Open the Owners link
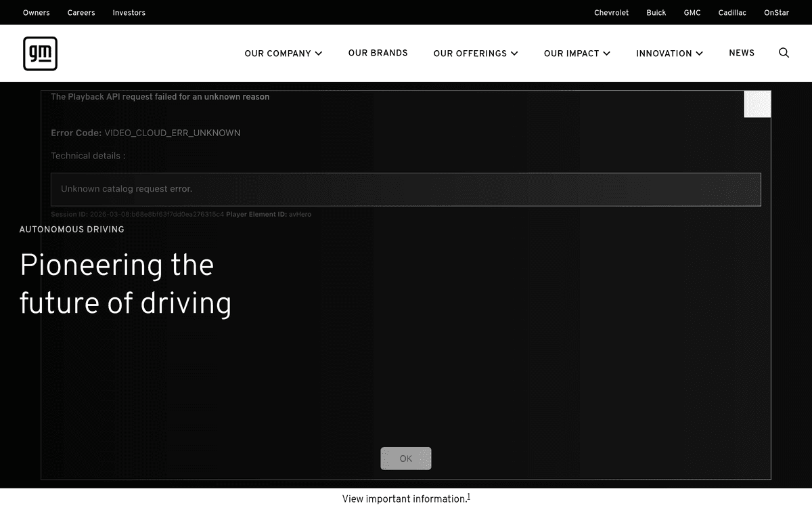Viewport: 812px width, 508px height. pyautogui.click(x=37, y=12)
